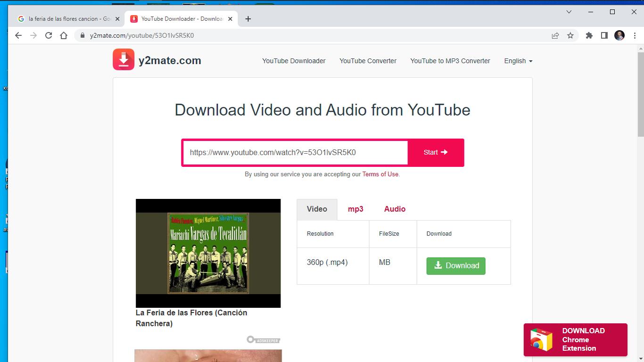
Task: Open the Extensions puzzle icon
Action: click(x=589, y=35)
